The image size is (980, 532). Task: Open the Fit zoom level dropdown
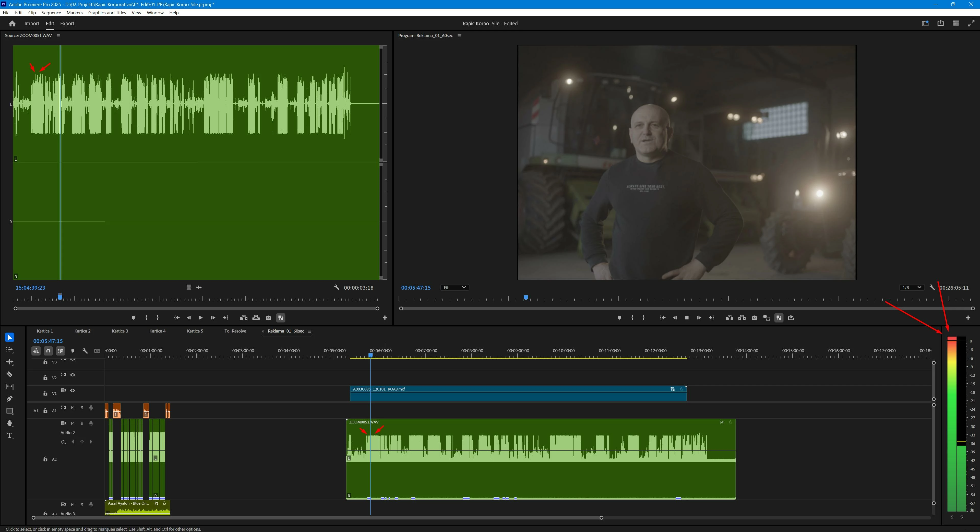pyautogui.click(x=454, y=288)
